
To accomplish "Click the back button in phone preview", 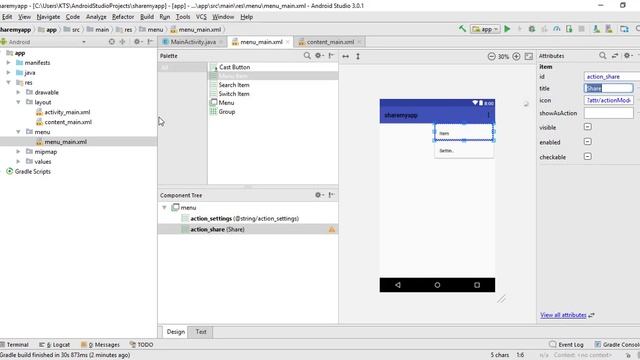I will click(398, 285).
